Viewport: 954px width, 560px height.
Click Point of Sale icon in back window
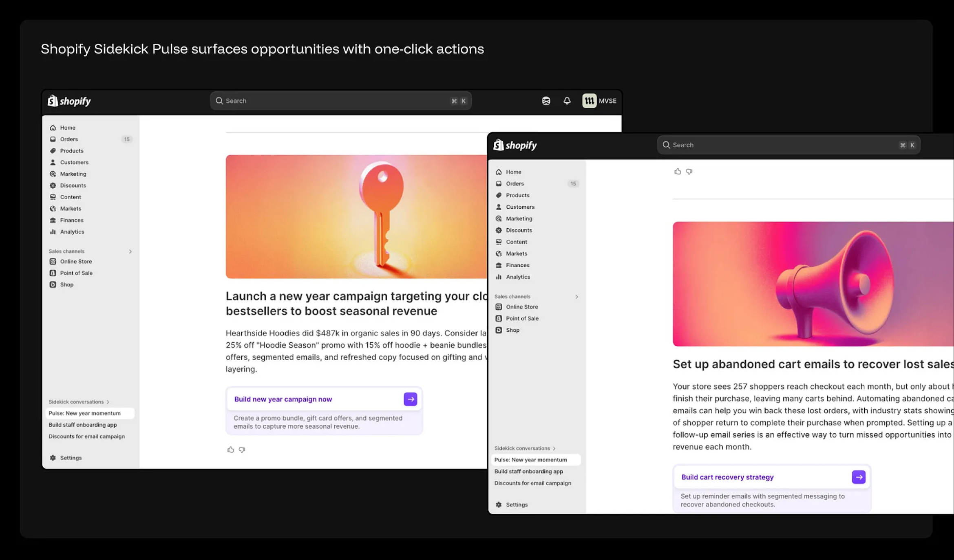click(x=53, y=273)
